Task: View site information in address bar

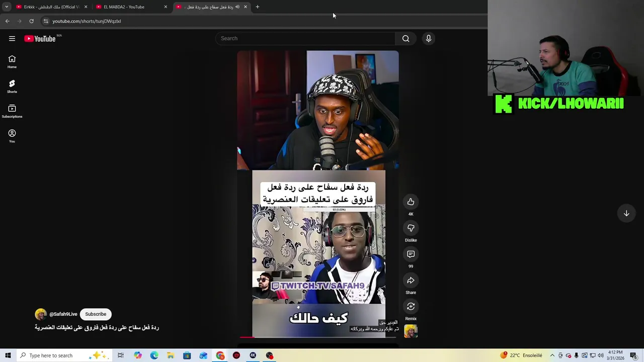Action: (46, 21)
